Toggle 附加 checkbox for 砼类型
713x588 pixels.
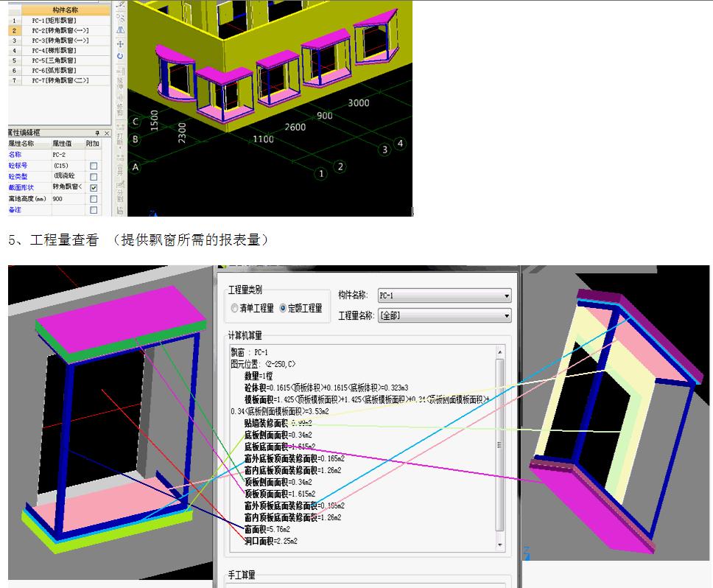tap(94, 177)
